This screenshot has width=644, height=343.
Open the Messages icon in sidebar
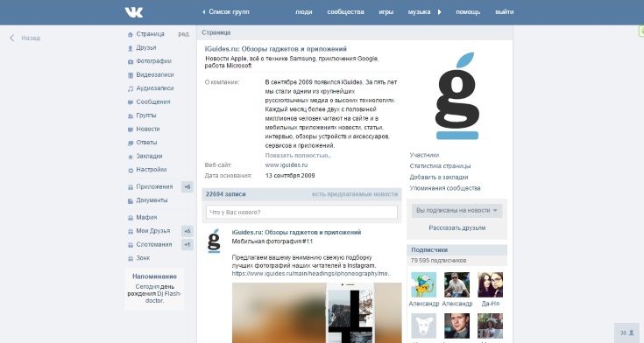[131, 102]
